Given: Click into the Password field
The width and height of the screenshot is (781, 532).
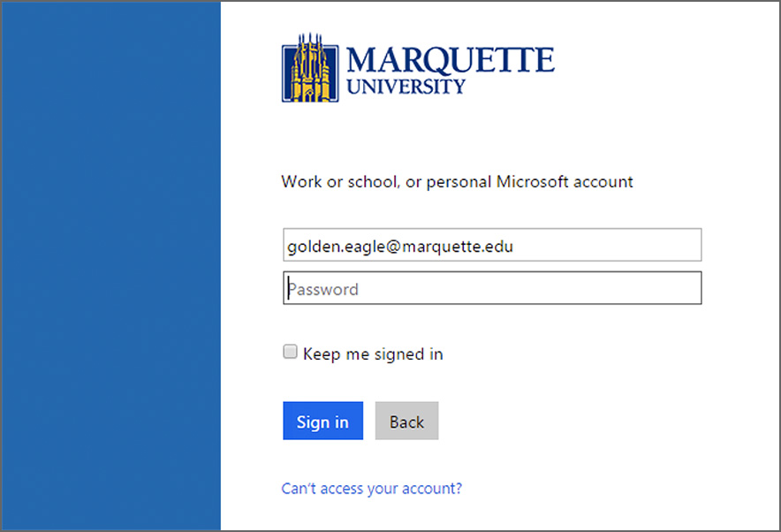Looking at the screenshot, I should [492, 289].
